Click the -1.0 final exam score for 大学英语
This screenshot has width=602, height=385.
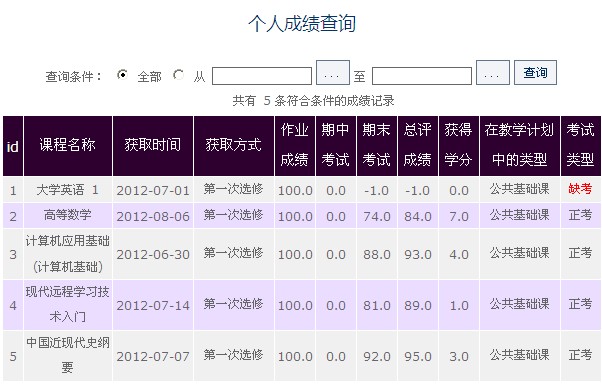pyautogui.click(x=377, y=191)
